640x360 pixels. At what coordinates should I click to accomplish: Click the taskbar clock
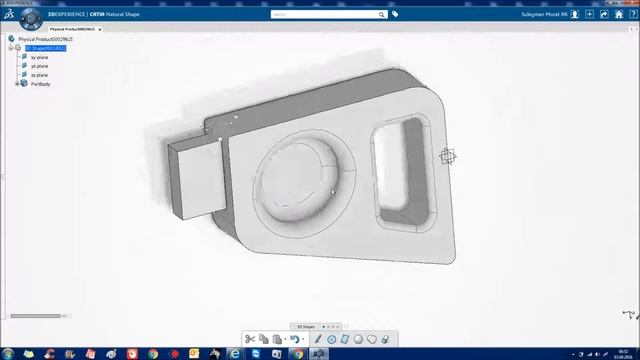point(623,354)
